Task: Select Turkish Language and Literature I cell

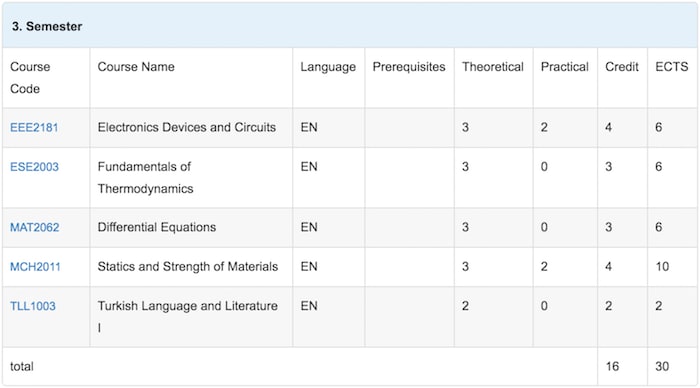Action: [188, 317]
